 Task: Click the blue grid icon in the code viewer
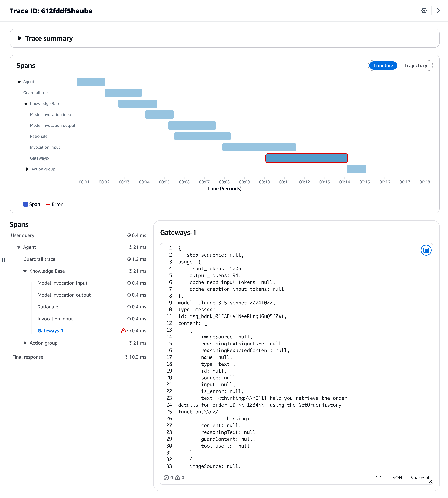tap(426, 250)
